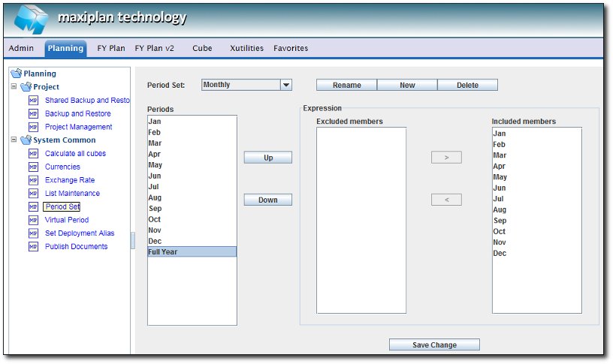
Task: Click the icon beside Exchange Rate
Action: [33, 180]
